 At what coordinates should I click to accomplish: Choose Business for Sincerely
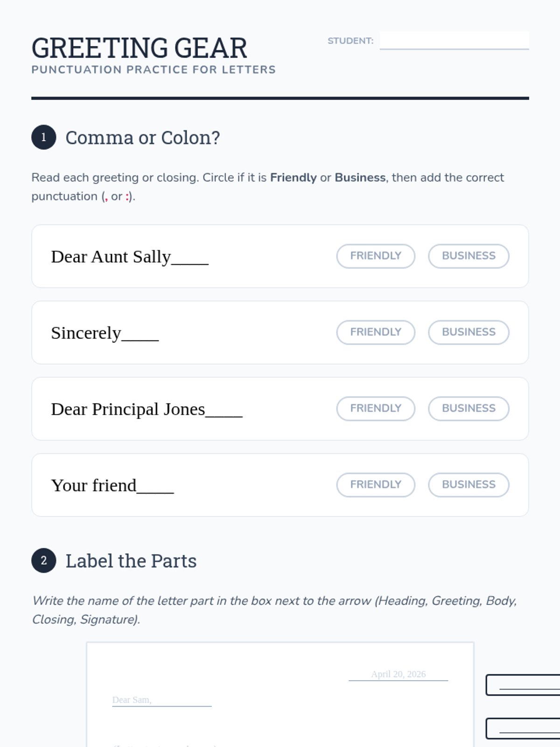click(469, 332)
